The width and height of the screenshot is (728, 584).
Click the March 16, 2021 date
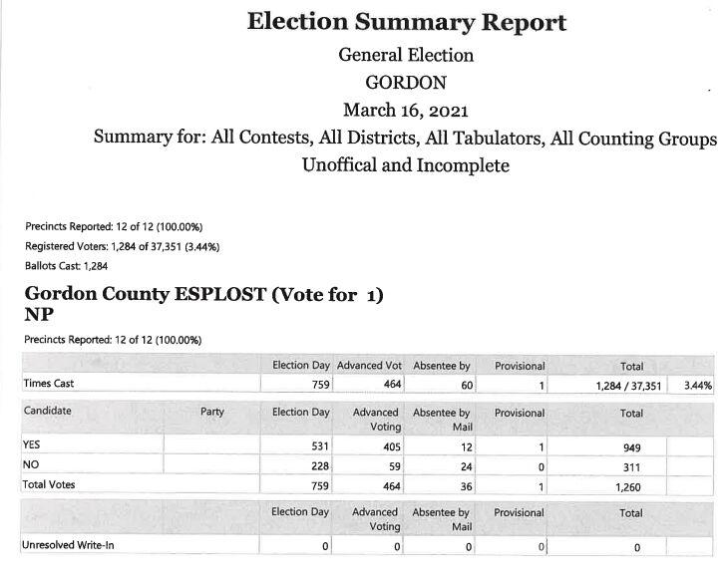(x=405, y=110)
